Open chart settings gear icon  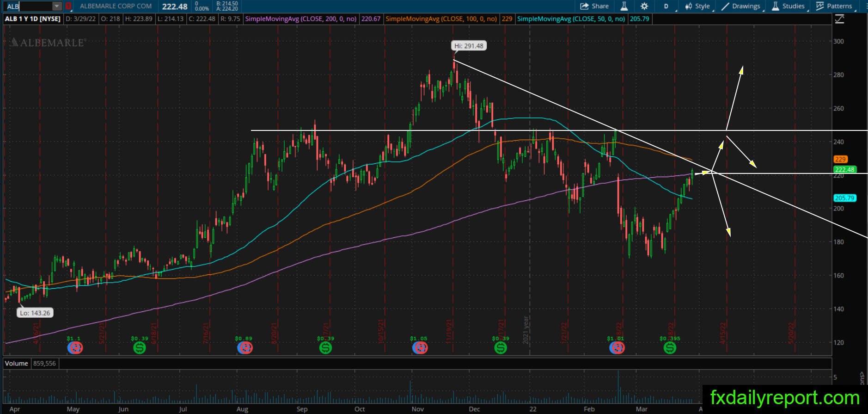click(644, 6)
